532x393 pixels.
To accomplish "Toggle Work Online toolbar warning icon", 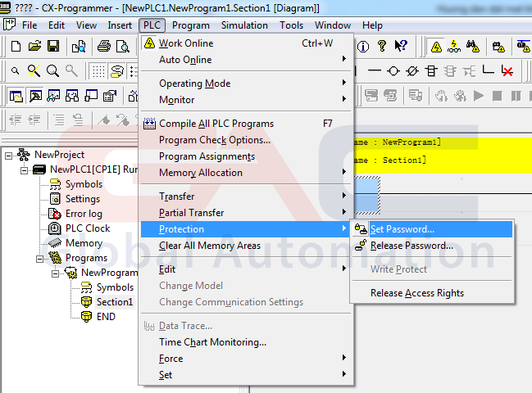I will [436, 47].
